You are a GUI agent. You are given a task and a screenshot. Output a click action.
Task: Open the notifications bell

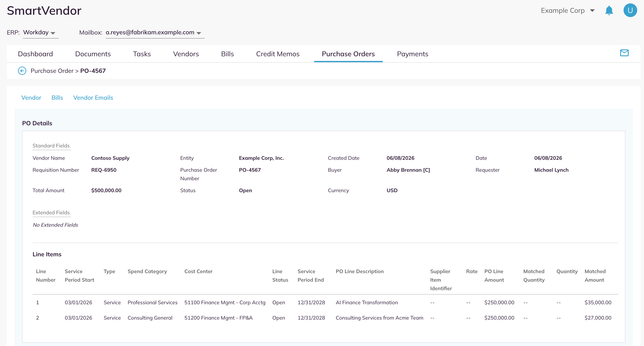coord(609,10)
